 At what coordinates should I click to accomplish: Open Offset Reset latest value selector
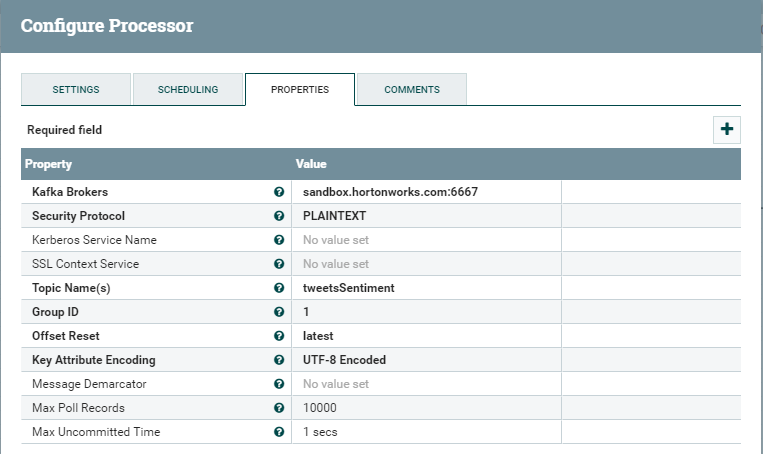(x=425, y=336)
